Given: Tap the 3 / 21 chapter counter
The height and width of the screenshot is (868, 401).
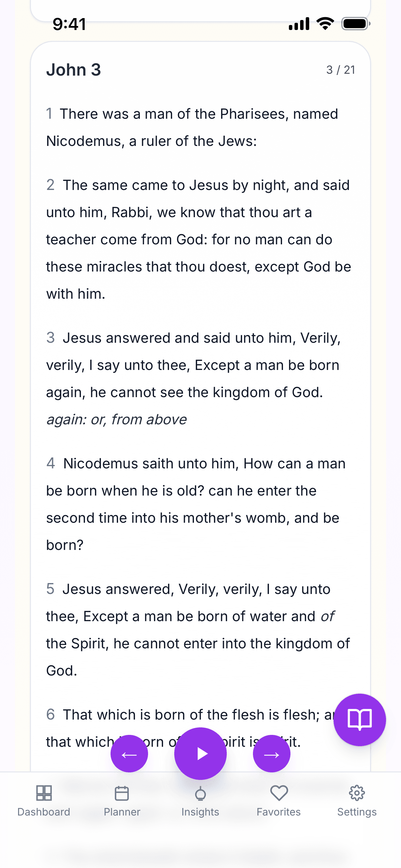Looking at the screenshot, I should coord(340,70).
